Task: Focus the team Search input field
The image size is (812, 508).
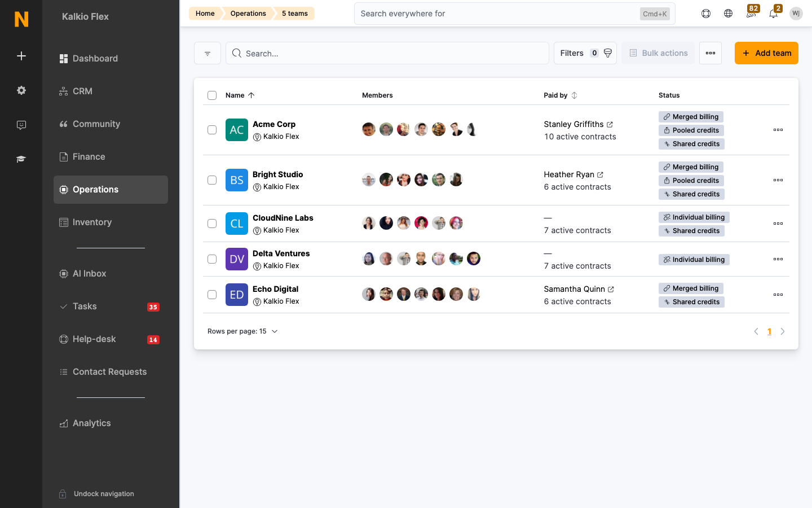Action: click(387, 53)
